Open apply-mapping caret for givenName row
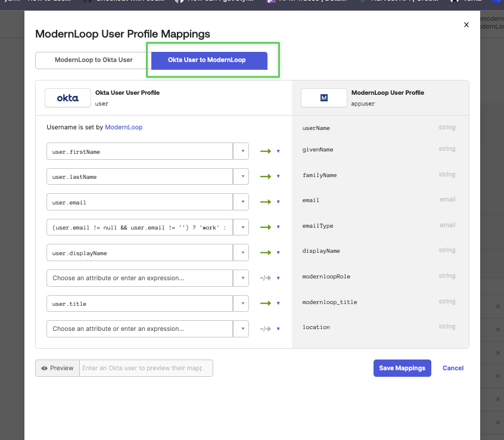 [278, 151]
